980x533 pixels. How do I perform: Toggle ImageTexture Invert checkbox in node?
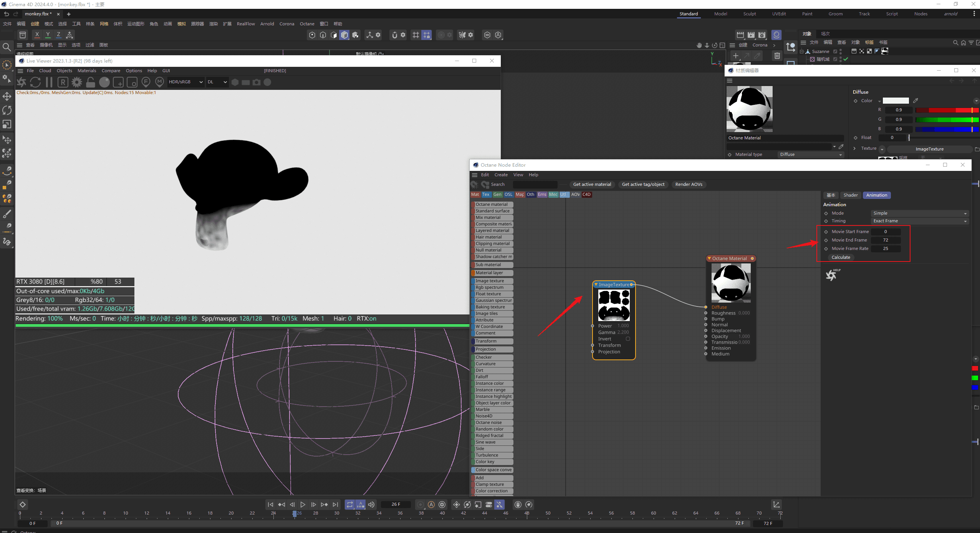628,339
